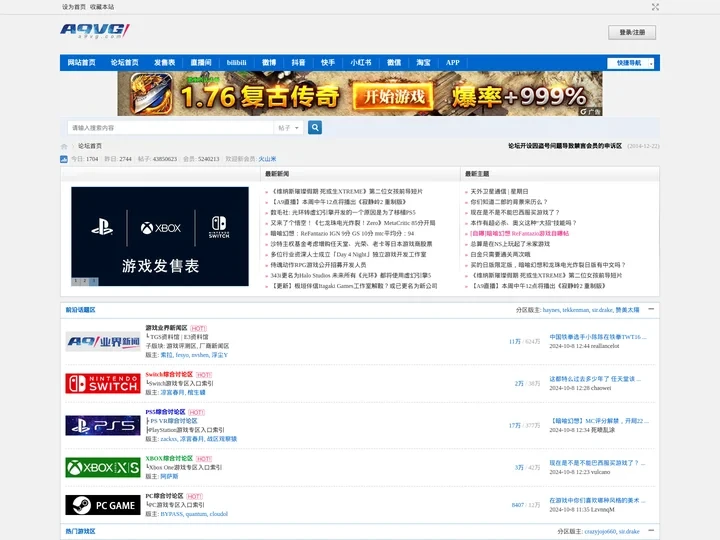The image size is (720, 540).
Task: Open the PC GAME forum logo
Action: [x=102, y=505]
